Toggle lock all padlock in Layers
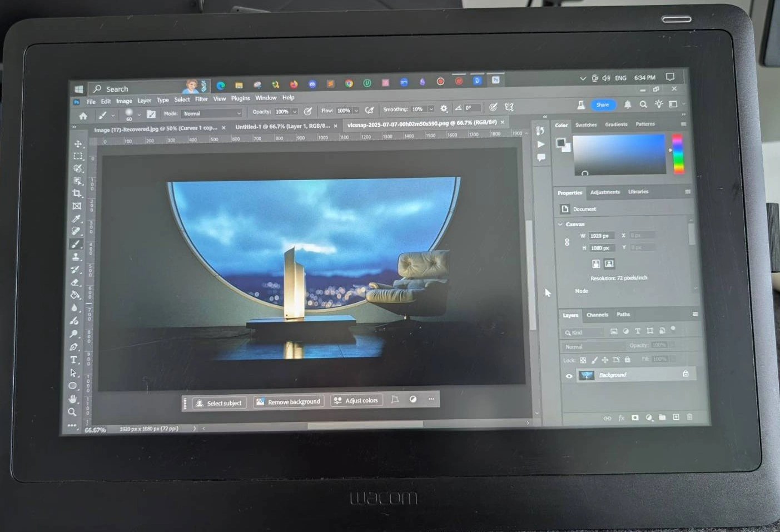Screen dimensions: 780x532 [628, 360]
